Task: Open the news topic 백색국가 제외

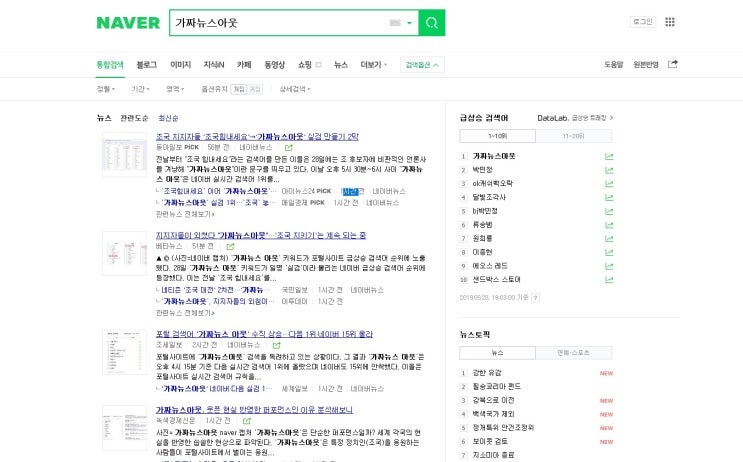Action: point(493,414)
